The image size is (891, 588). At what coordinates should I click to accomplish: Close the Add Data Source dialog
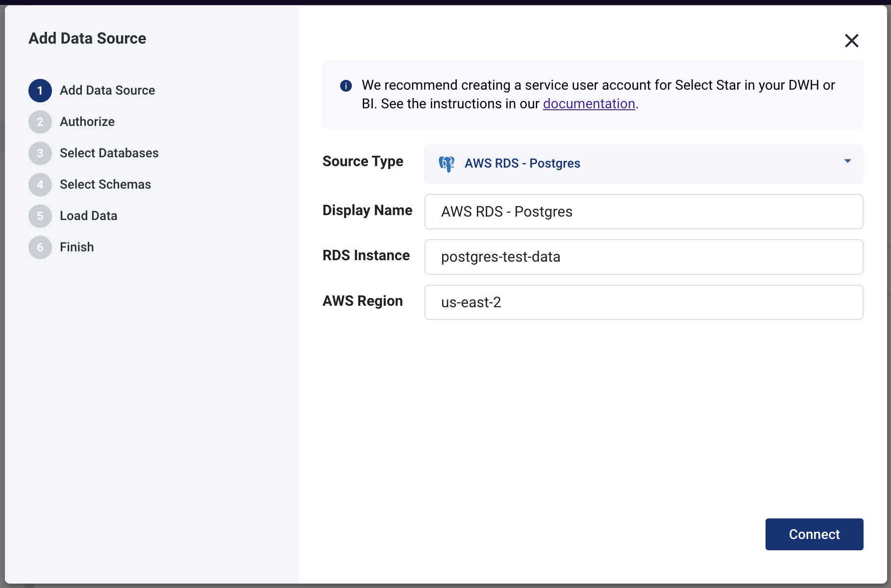tap(851, 41)
